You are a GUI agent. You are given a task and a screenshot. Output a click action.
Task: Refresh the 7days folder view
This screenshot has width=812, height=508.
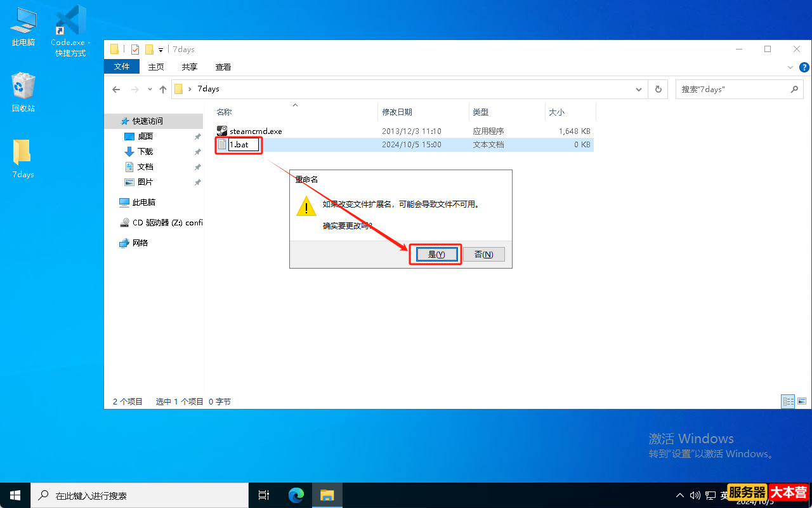658,90
